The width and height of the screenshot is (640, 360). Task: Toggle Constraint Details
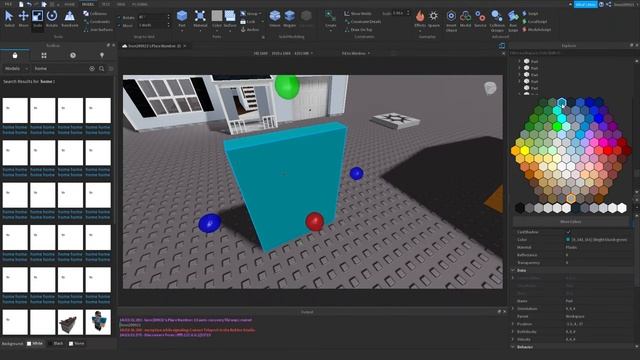tap(363, 22)
